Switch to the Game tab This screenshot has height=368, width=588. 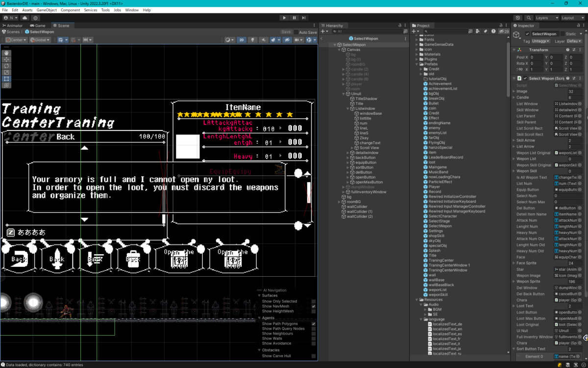(x=38, y=26)
